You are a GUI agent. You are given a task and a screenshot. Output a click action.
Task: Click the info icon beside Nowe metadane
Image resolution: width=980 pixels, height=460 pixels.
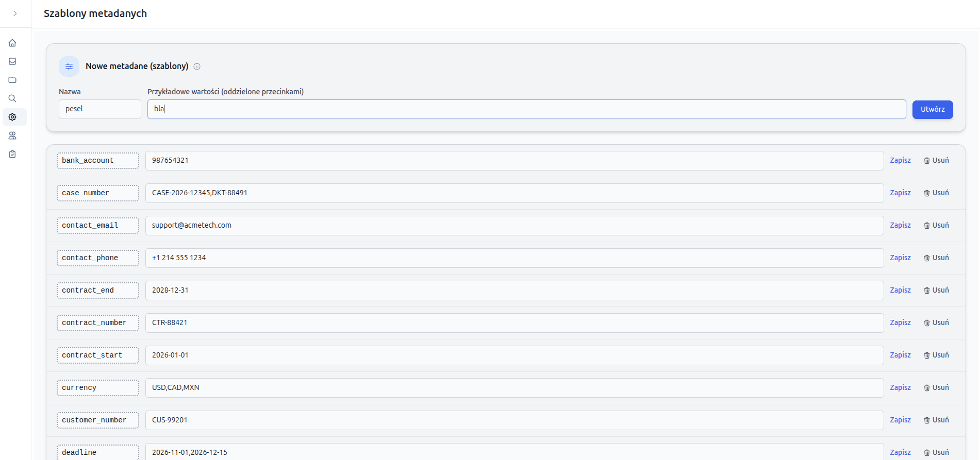[x=197, y=66]
